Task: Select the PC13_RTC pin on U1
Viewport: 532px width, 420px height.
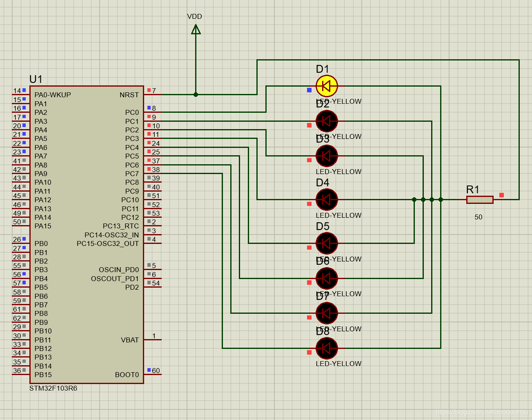Action: tap(121, 226)
